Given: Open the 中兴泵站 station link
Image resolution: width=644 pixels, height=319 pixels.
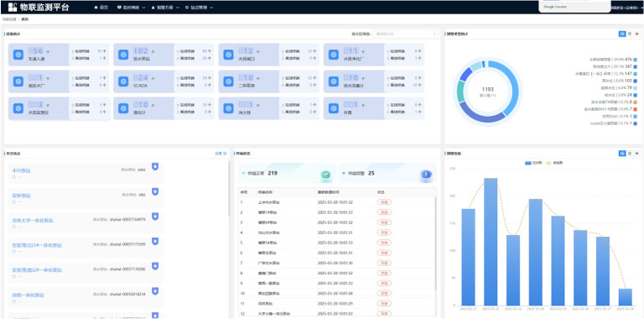Looking at the screenshot, I should point(21,170).
